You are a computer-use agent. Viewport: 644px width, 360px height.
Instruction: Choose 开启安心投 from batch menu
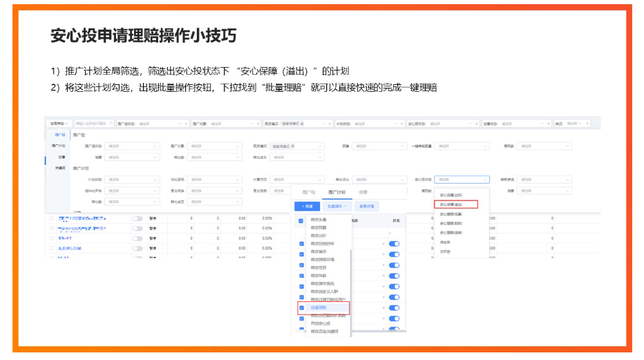321,323
